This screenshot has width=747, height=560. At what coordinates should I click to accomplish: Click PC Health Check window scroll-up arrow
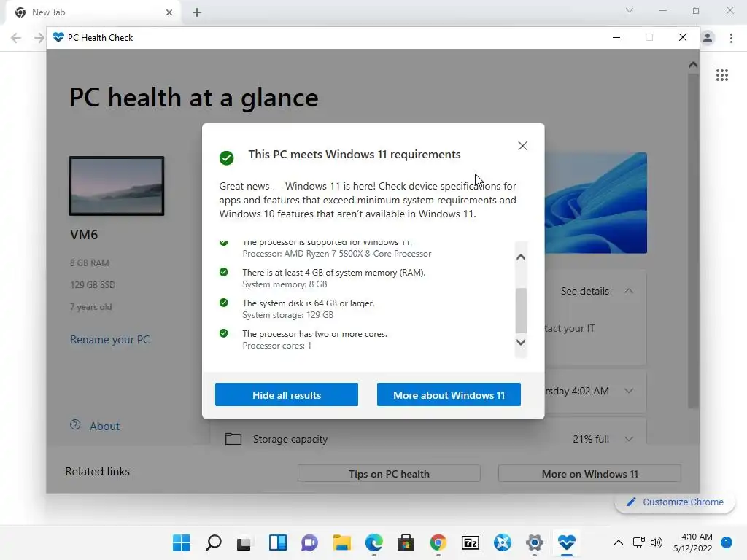click(693, 64)
